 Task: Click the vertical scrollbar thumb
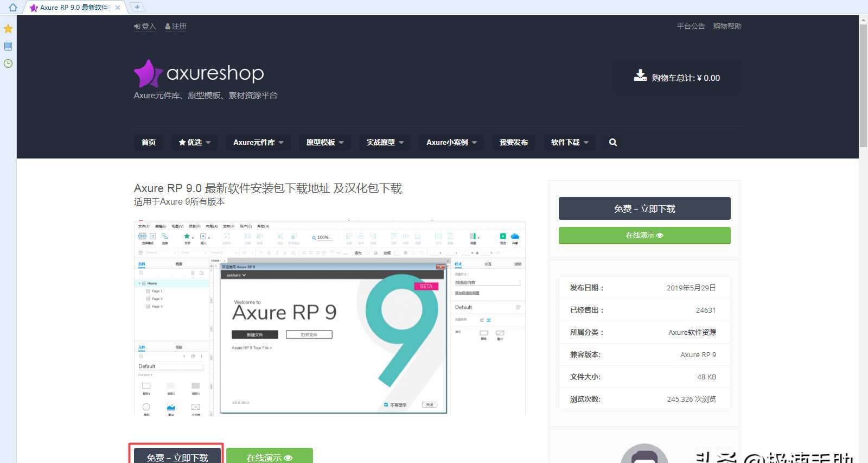pos(863,85)
